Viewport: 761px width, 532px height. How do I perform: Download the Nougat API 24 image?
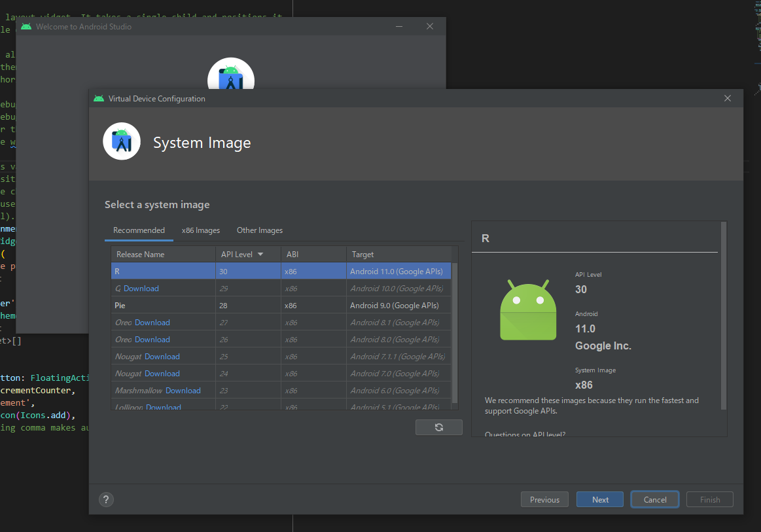click(162, 373)
